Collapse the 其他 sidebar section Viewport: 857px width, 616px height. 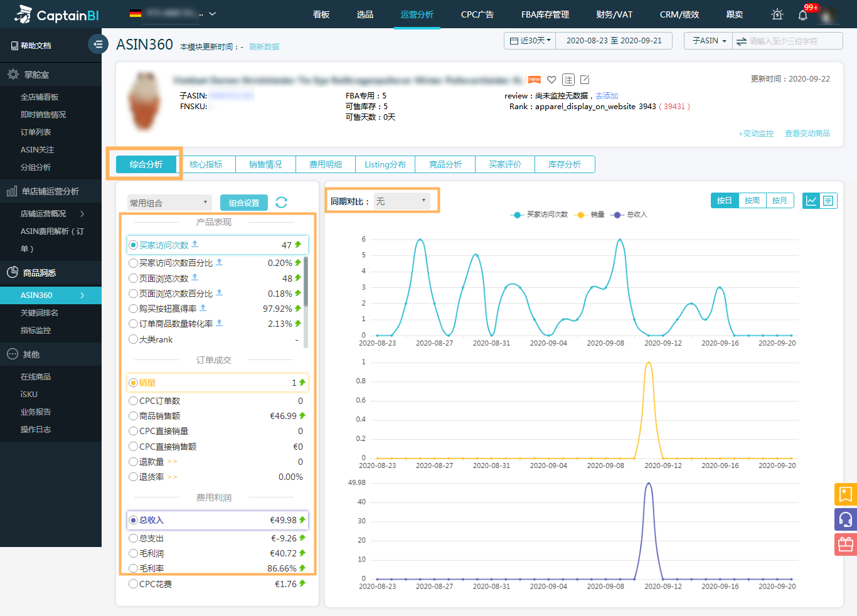coord(51,354)
